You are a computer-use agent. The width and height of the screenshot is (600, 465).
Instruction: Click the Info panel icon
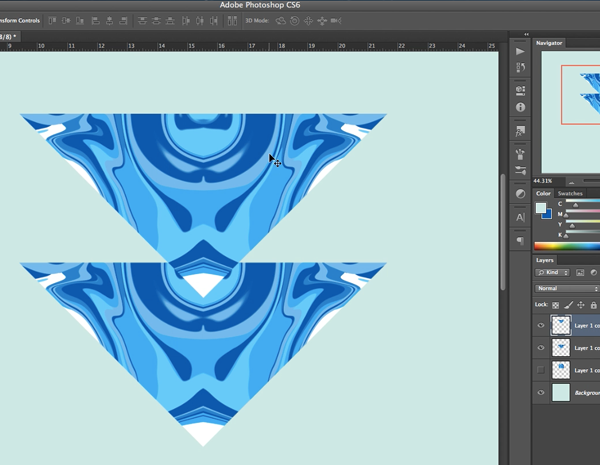click(520, 107)
